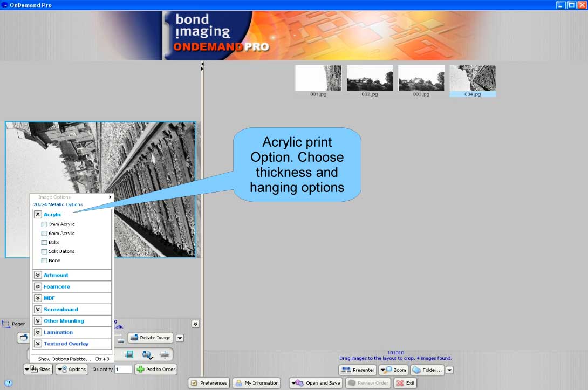Collapse the Acrylic section
This screenshot has height=390, width=588.
38,215
